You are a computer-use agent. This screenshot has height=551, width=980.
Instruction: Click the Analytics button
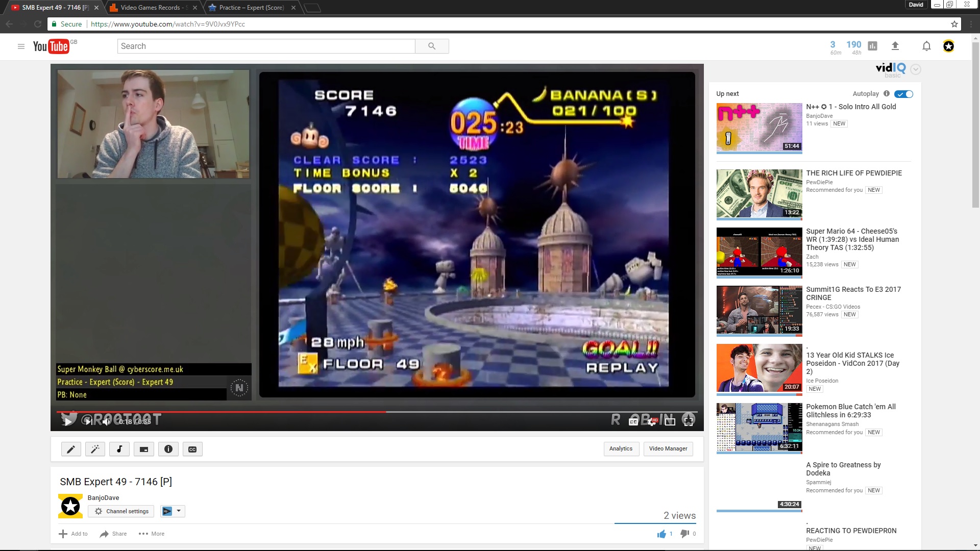tap(621, 448)
